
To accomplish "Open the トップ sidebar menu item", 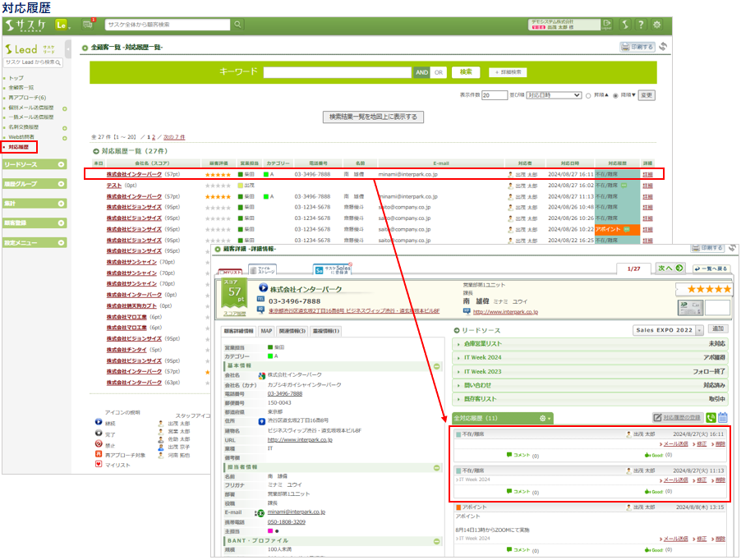I will click(x=16, y=78).
